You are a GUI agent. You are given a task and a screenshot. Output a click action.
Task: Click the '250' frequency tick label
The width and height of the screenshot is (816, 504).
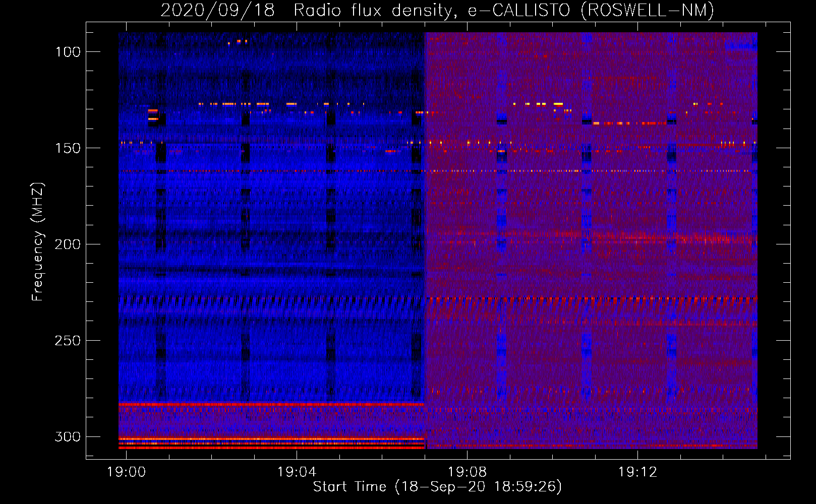coord(68,341)
